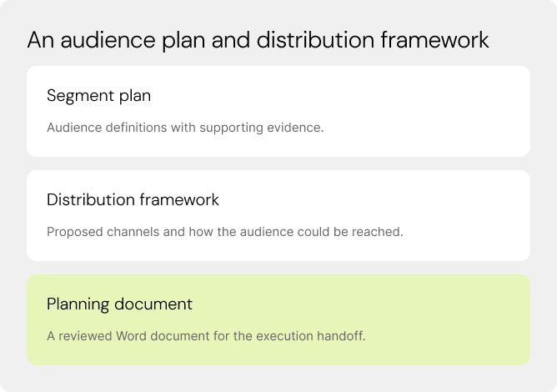Click 'A reviewed Word document for the execution handoff.'

point(206,336)
